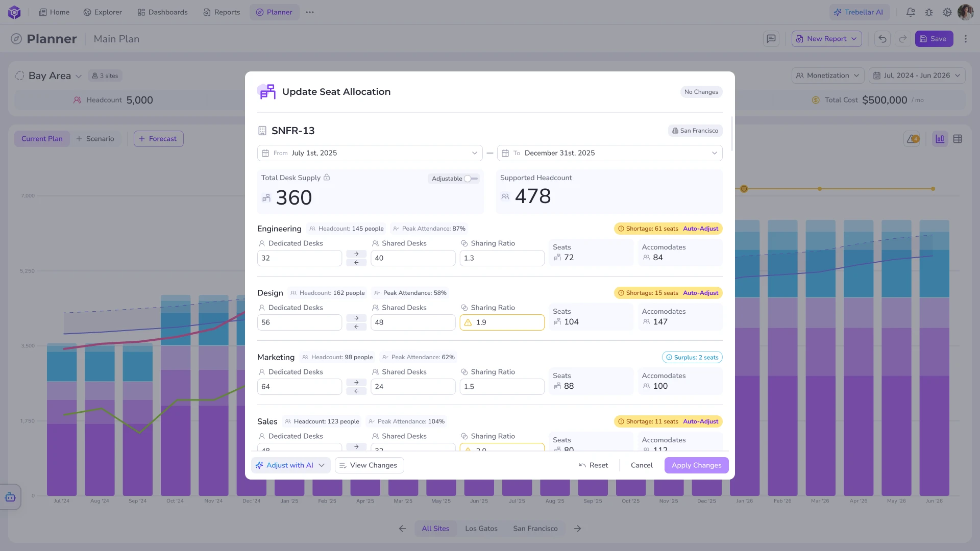Select the Los Gatos site tab
The image size is (980, 551).
tap(481, 529)
